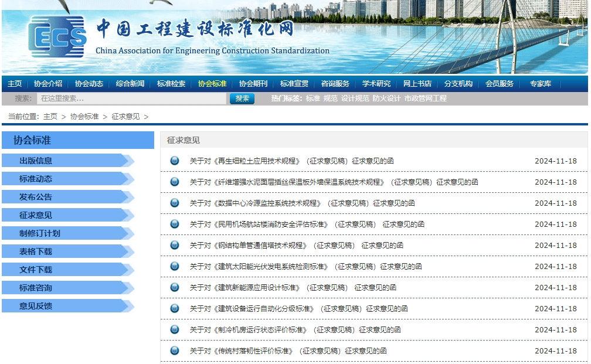591x364 pixels.
Task: Click 主页 in the breadcrumb trail
Action: coord(50,117)
